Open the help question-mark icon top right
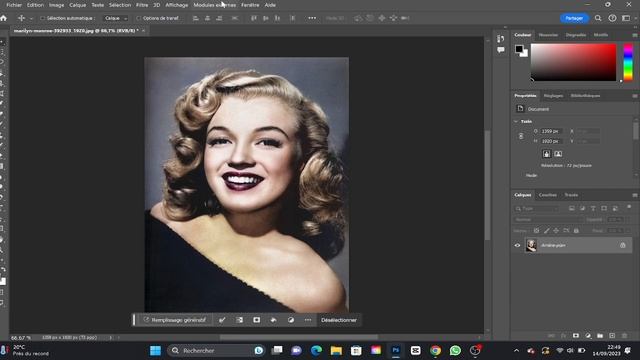 click(612, 18)
